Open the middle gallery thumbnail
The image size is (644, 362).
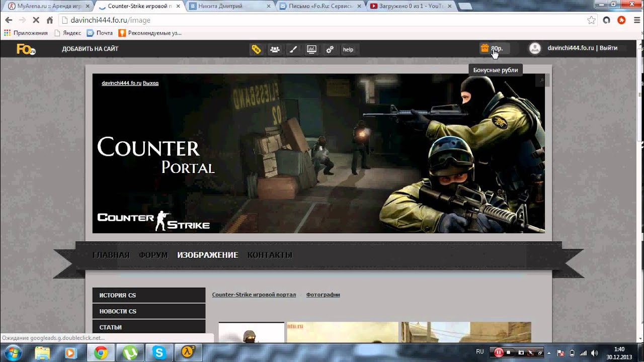[x=343, y=332]
